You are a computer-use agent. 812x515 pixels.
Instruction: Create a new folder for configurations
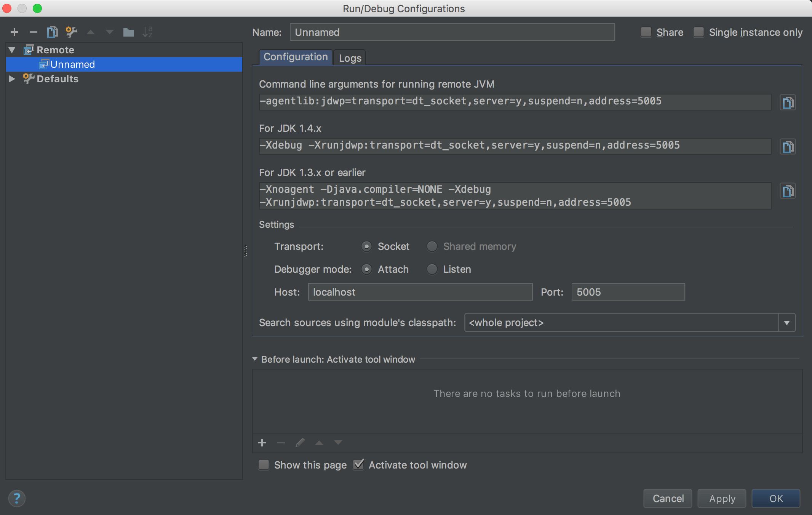(x=129, y=32)
